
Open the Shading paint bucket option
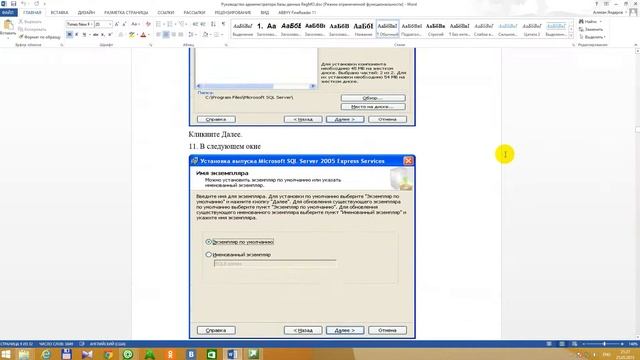206,35
